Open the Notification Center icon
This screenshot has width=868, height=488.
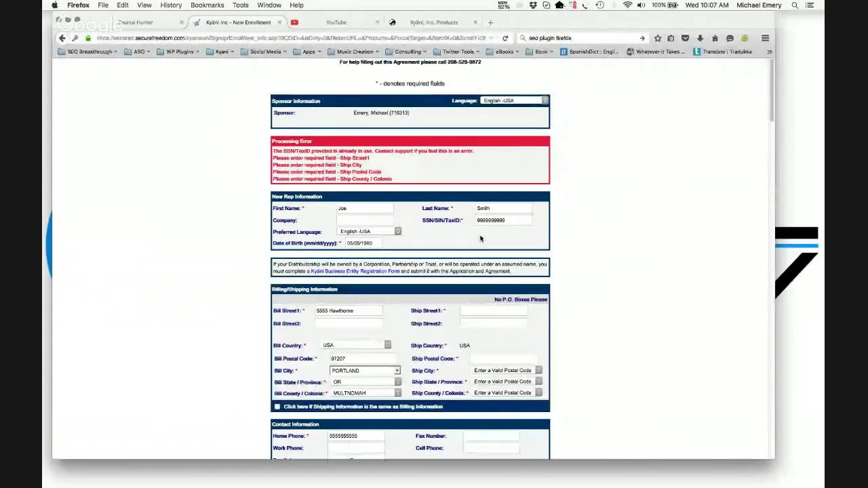pos(810,5)
